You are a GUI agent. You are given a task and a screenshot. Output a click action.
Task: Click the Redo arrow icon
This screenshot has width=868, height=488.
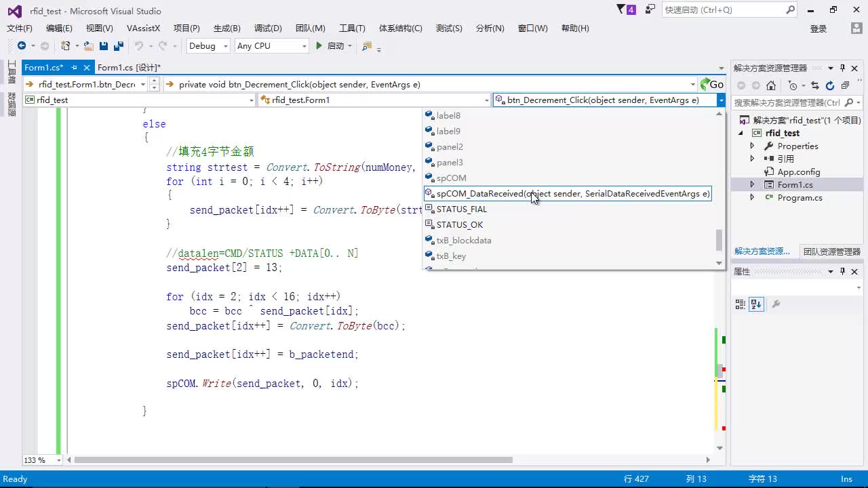(x=162, y=46)
